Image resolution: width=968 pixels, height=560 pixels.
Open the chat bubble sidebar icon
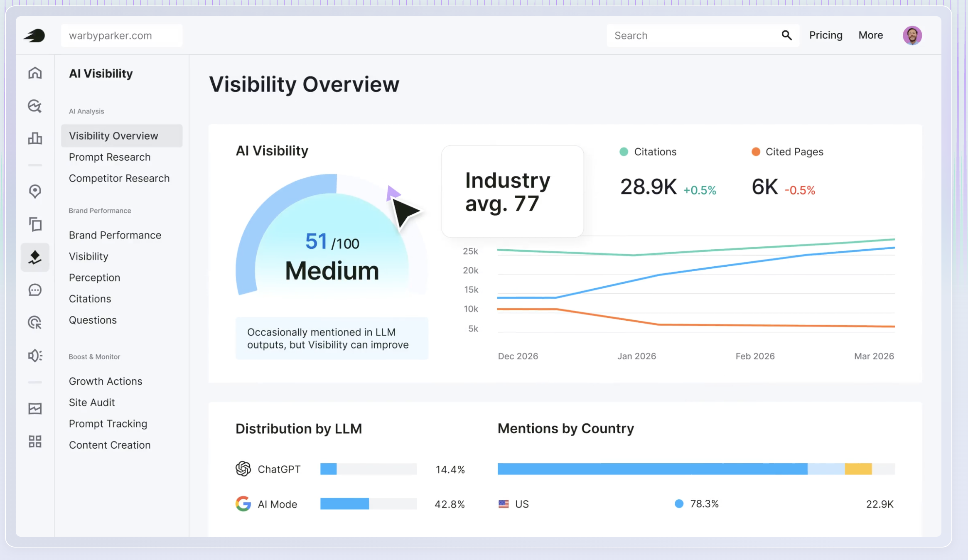point(35,290)
